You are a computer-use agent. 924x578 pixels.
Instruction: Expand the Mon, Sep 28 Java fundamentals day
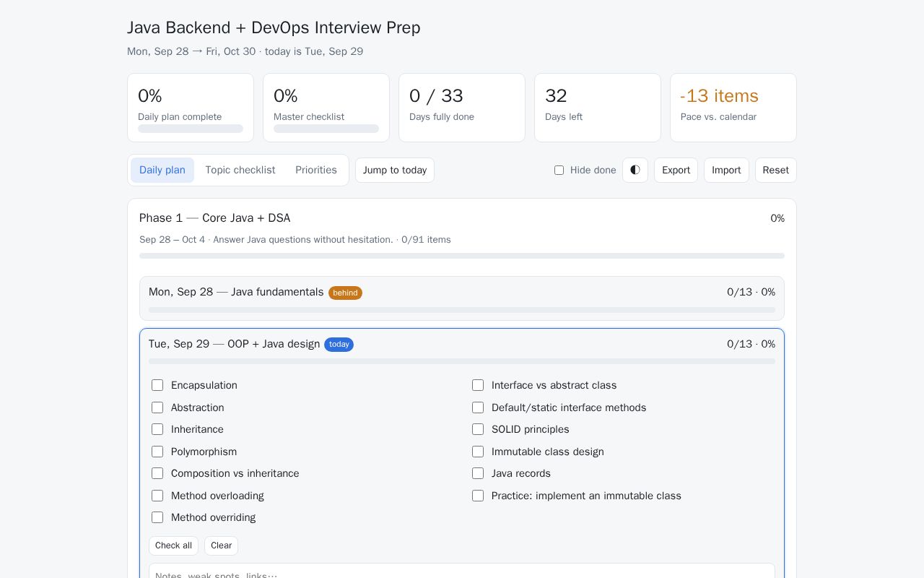tap(462, 298)
